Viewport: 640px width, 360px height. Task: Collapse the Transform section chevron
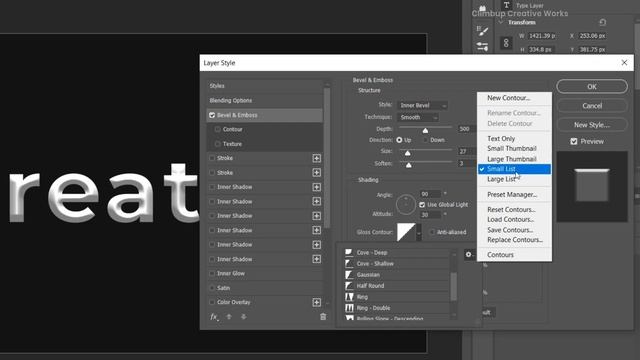501,22
